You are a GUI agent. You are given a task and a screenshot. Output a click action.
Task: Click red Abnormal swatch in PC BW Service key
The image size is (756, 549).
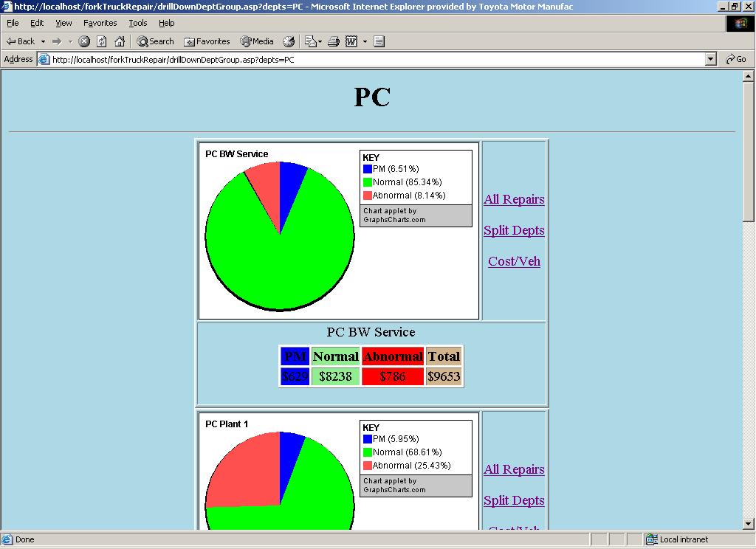[x=368, y=196]
